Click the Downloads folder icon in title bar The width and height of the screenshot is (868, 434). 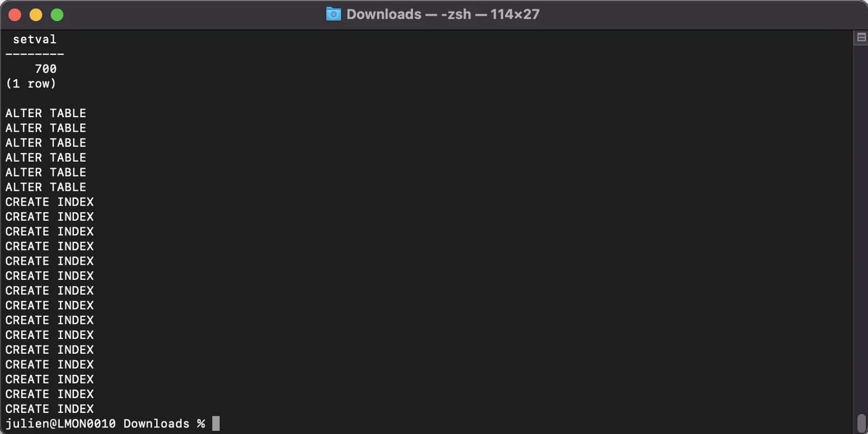(x=333, y=14)
